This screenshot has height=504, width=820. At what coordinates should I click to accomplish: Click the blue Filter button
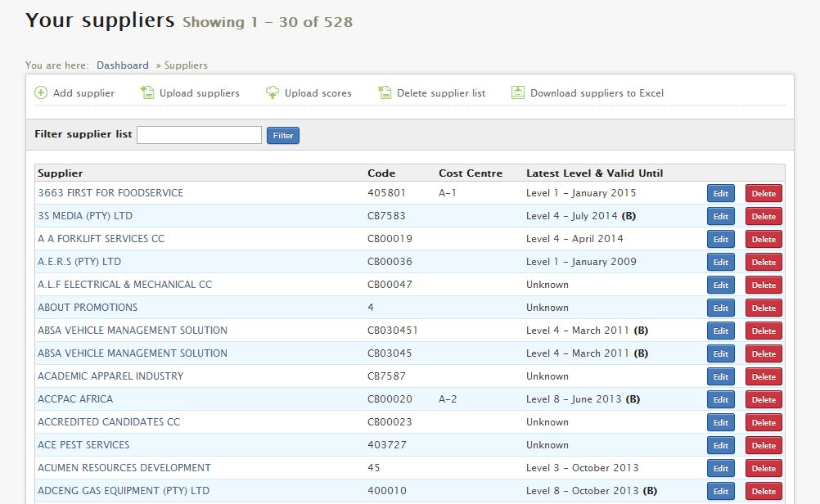[x=283, y=136]
